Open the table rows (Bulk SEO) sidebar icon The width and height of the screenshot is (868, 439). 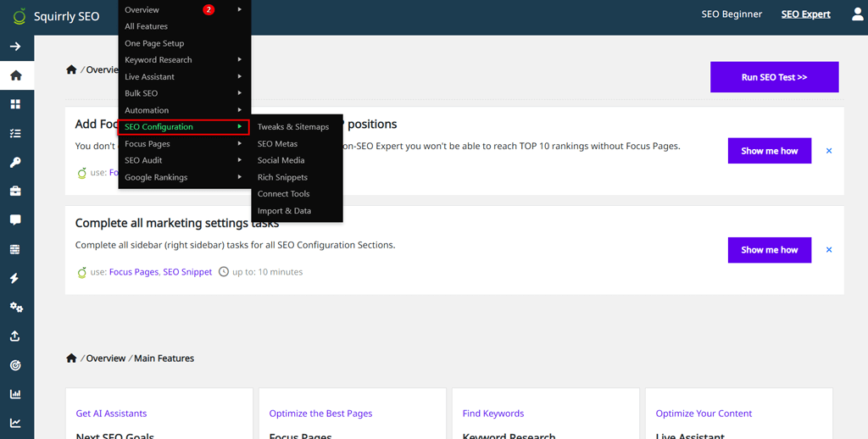point(15,250)
